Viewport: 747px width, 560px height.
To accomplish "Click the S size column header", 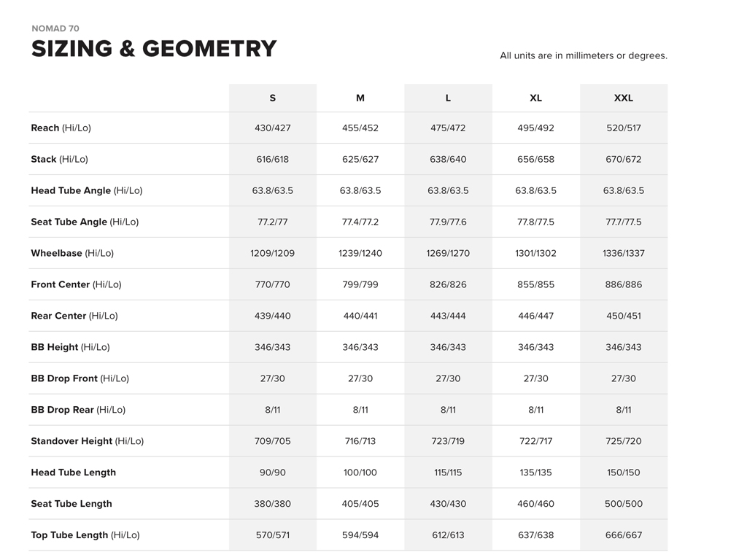I will pyautogui.click(x=273, y=98).
